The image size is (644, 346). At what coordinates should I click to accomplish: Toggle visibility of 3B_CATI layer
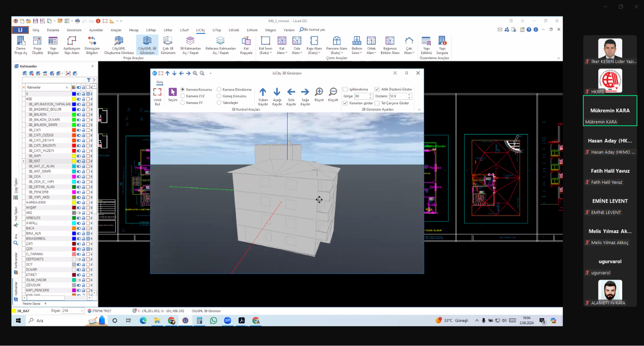[x=79, y=130]
